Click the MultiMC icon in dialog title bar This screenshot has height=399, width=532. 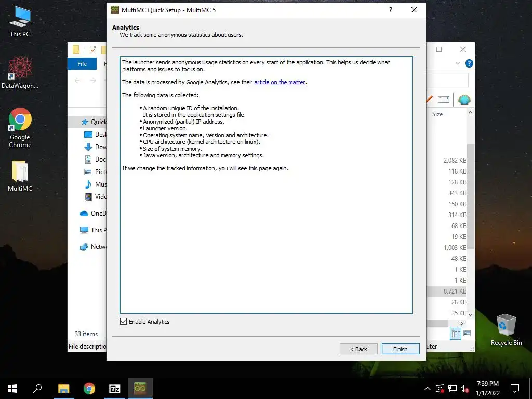pyautogui.click(x=115, y=10)
